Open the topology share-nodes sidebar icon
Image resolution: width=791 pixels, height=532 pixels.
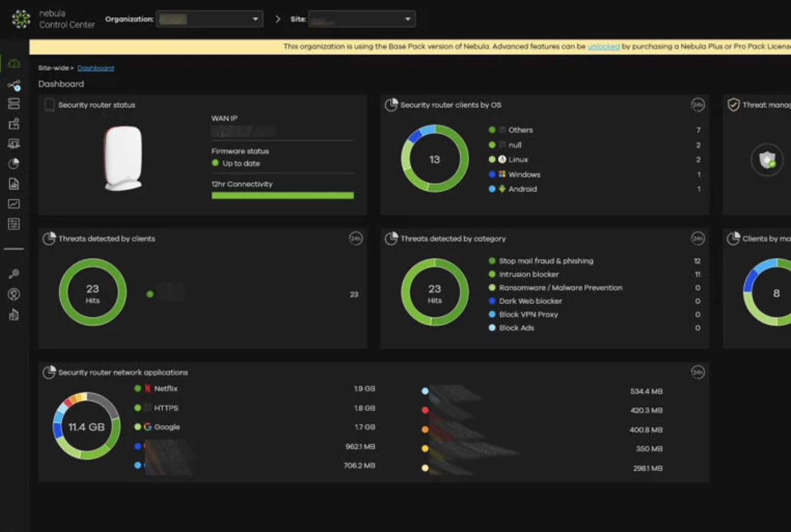click(14, 85)
